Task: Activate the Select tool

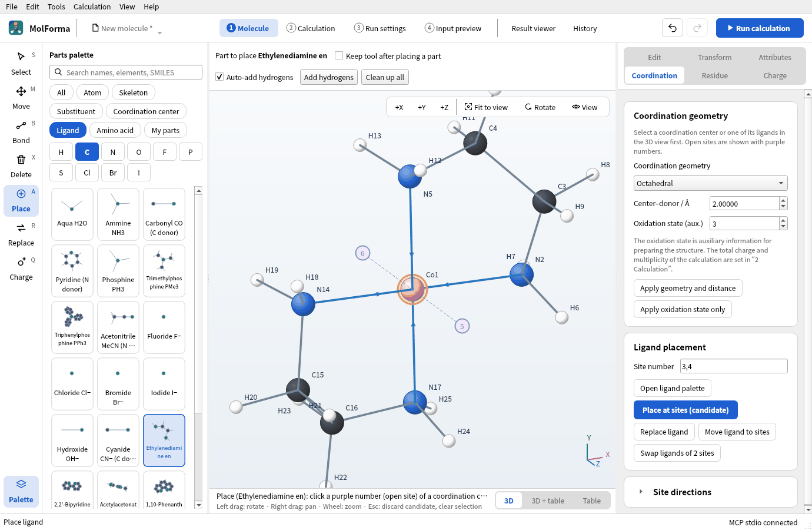Action: coord(21,64)
